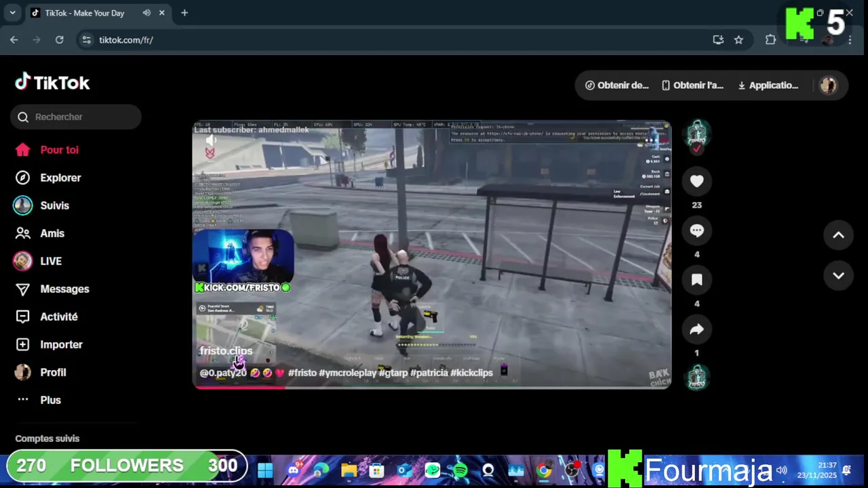Open Microsoft Store from taskbar
This screenshot has height=488, width=868.
376,470
